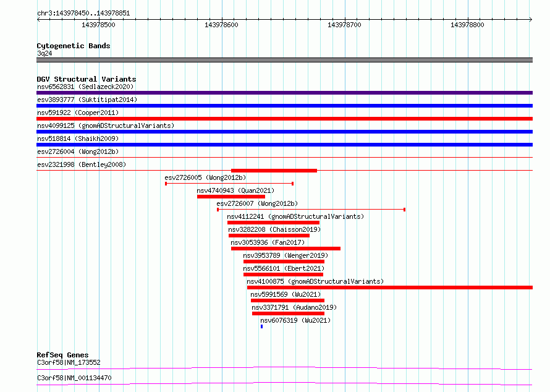The height and width of the screenshot is (392, 550).
Task: Click the blue esv3893777 variant bar
Action: [x=284, y=106]
